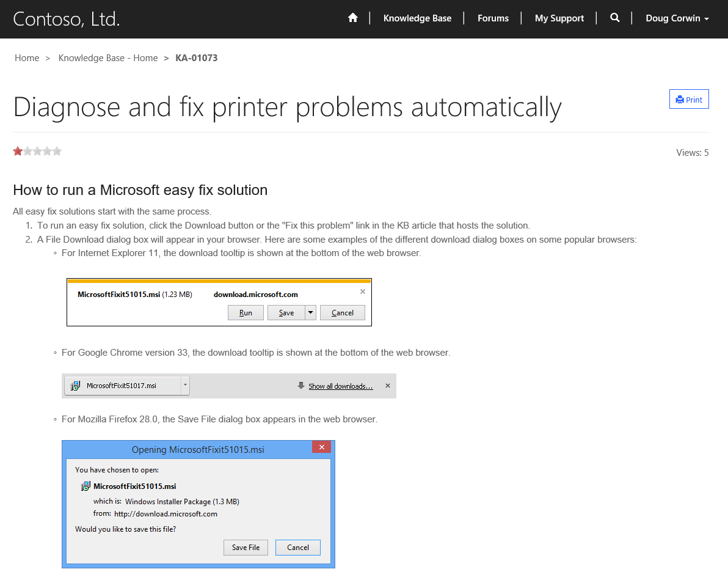The height and width of the screenshot is (580, 728).
Task: Click 'How to run a Microsoft easy fix solution' heading
Action: click(x=140, y=190)
